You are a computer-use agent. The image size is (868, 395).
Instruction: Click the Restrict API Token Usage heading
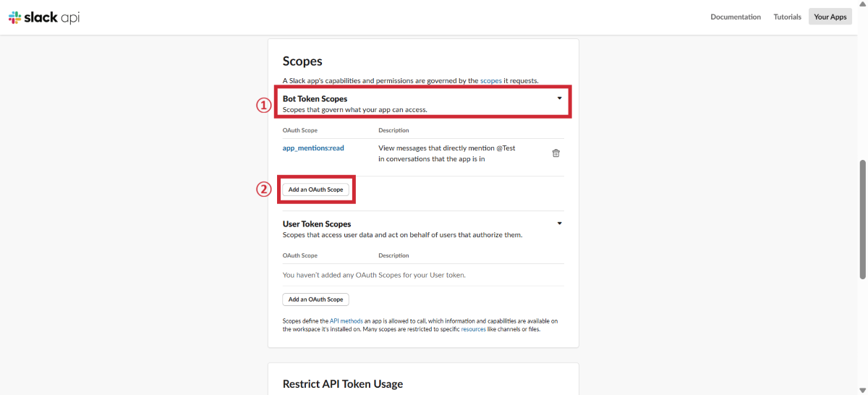(342, 384)
